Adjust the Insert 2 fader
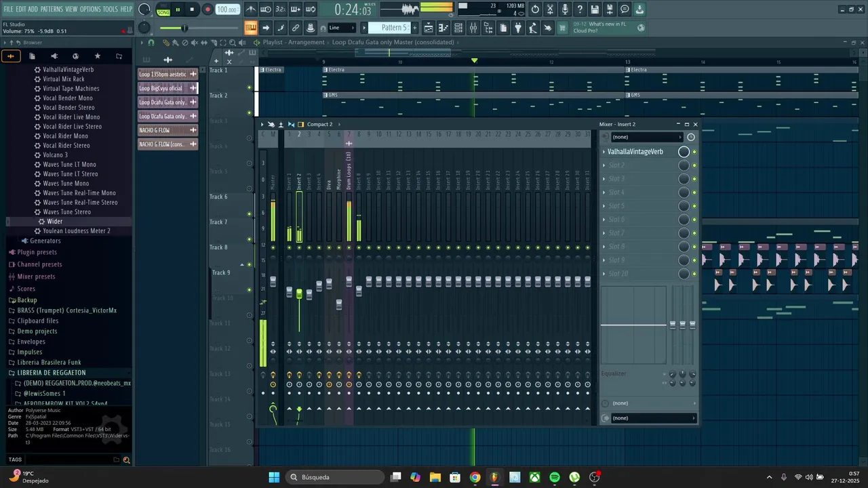The width and height of the screenshot is (868, 488). [299, 293]
